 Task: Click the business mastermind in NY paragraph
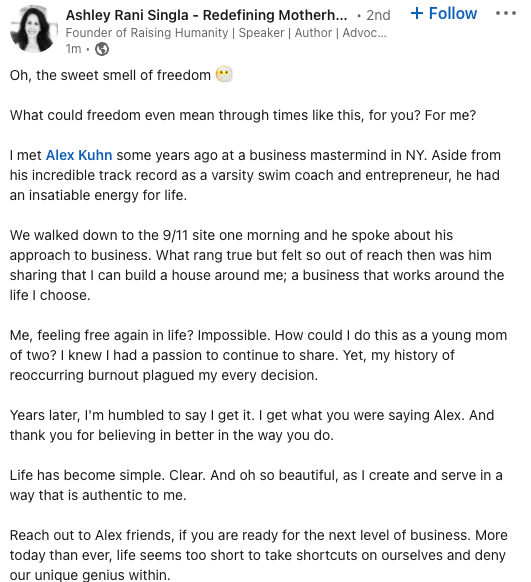255,175
